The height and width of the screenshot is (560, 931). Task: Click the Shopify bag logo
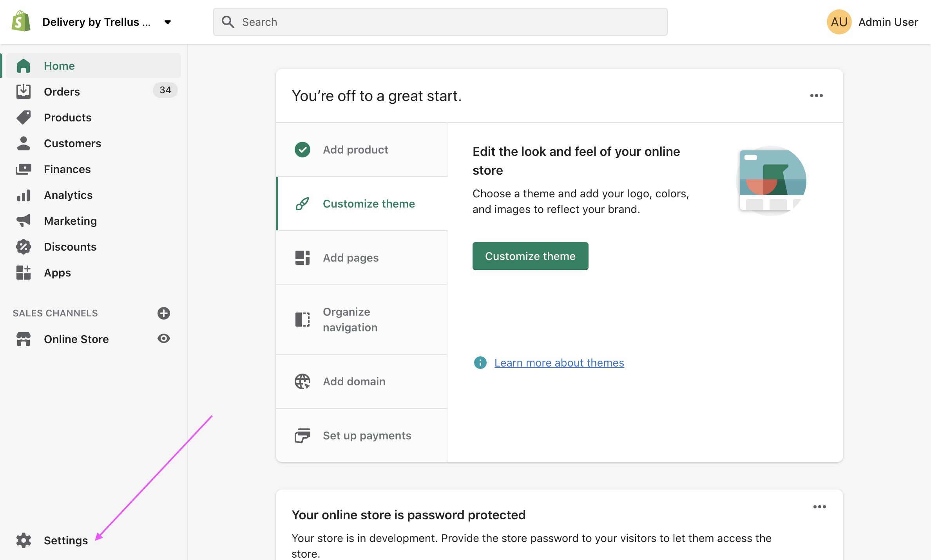[21, 22]
